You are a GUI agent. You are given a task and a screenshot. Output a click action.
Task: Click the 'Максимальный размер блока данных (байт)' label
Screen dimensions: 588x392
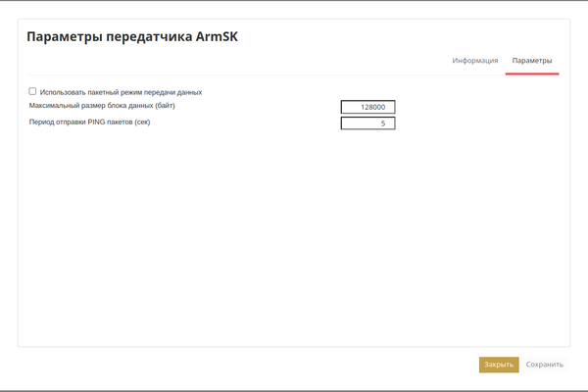(x=102, y=105)
